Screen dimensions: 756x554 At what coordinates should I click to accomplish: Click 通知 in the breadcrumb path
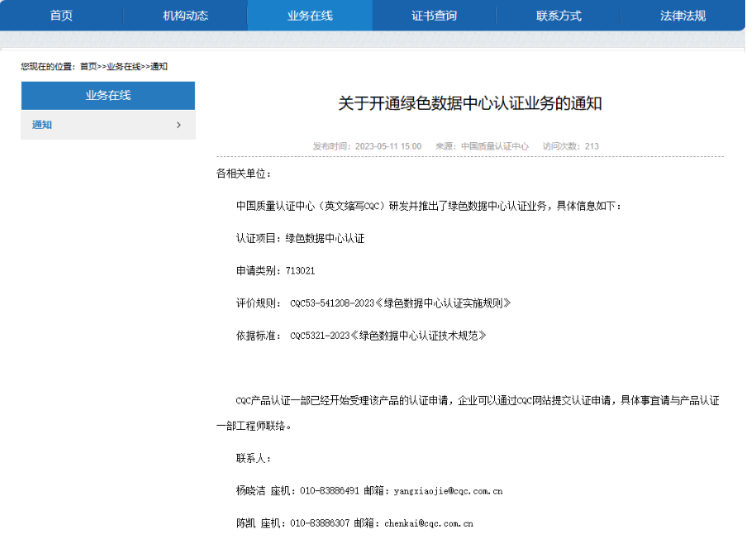click(x=159, y=66)
